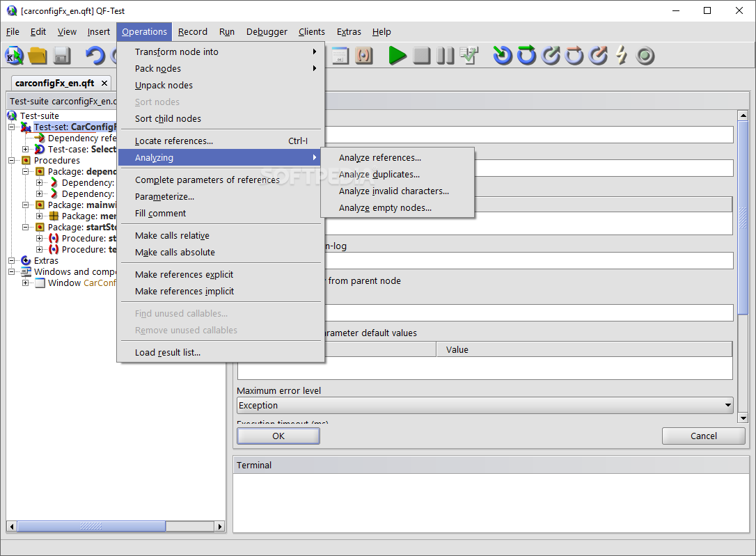Start the test run with the green play icon
The image size is (756, 556).
pyautogui.click(x=397, y=56)
